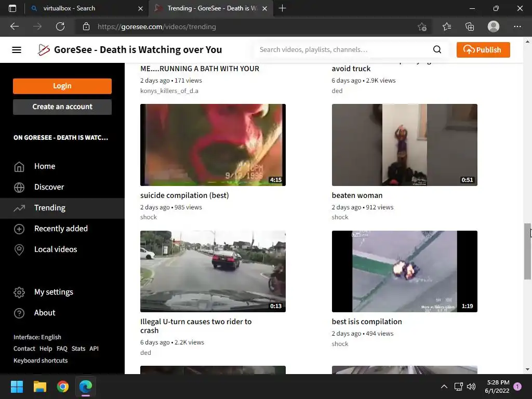Viewport: 532px width, 399px height.
Task: Open the beaten woman title link
Action: (357, 196)
